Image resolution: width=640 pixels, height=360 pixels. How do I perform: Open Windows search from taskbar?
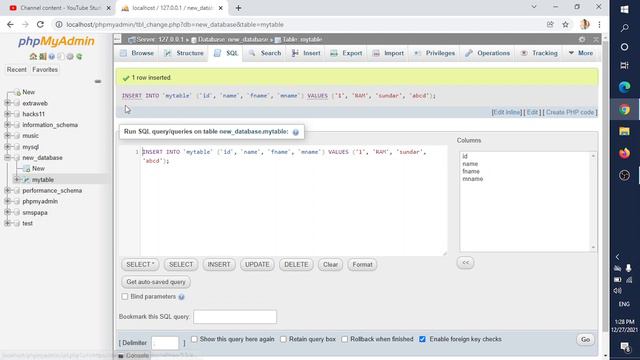click(624, 28)
